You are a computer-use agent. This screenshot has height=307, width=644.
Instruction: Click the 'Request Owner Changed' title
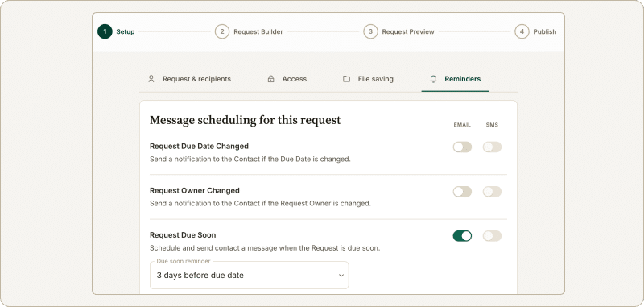[195, 190]
